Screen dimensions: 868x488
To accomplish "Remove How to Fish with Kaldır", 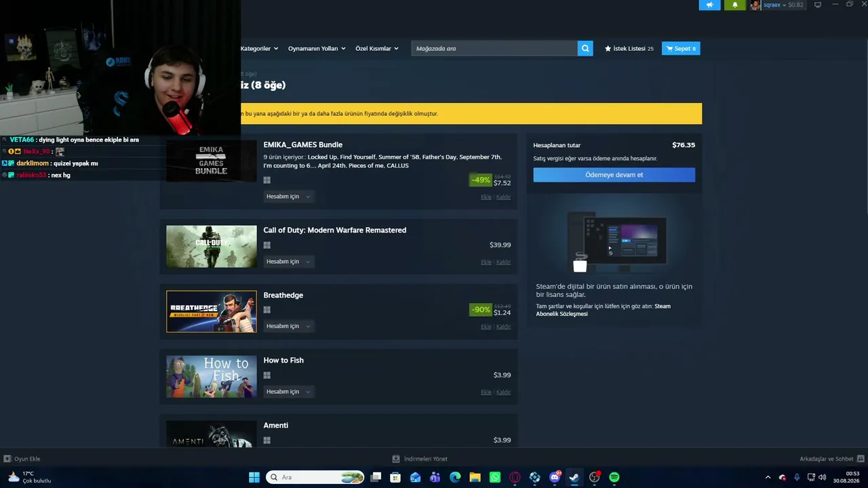I will tap(503, 392).
